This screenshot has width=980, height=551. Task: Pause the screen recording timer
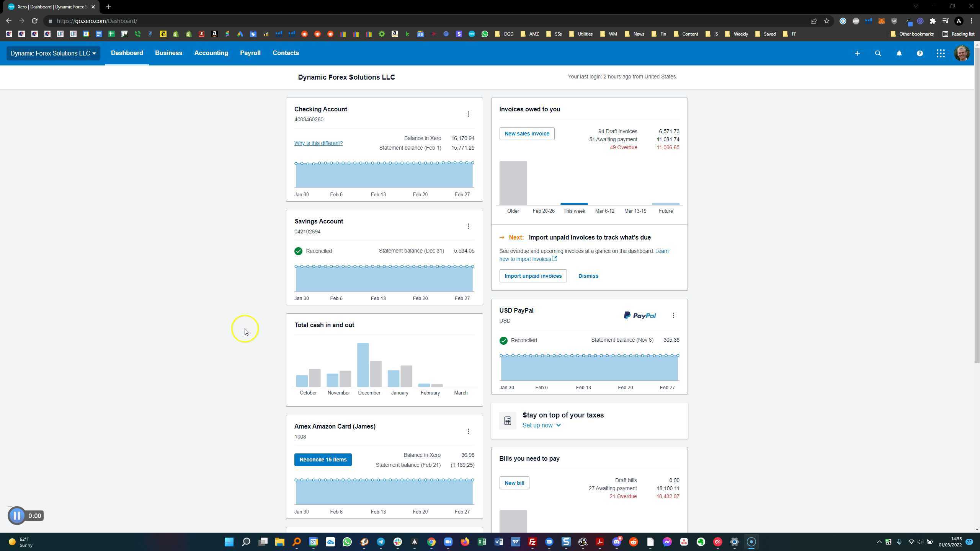(17, 515)
